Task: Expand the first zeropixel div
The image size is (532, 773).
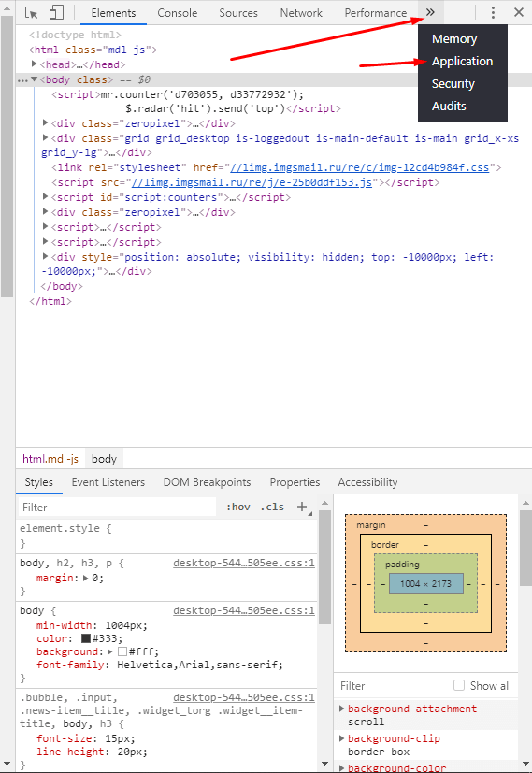Action: pos(46,122)
